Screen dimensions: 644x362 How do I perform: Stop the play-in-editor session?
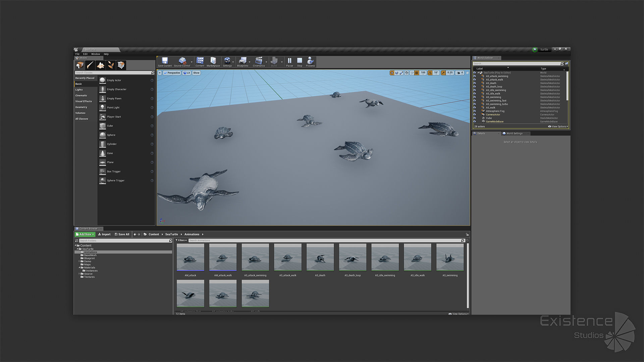[300, 61]
